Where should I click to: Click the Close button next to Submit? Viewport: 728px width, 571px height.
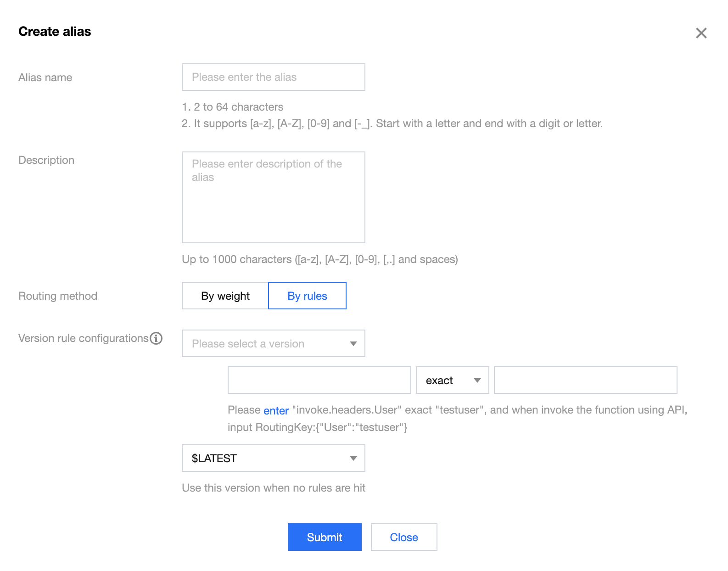pos(404,537)
